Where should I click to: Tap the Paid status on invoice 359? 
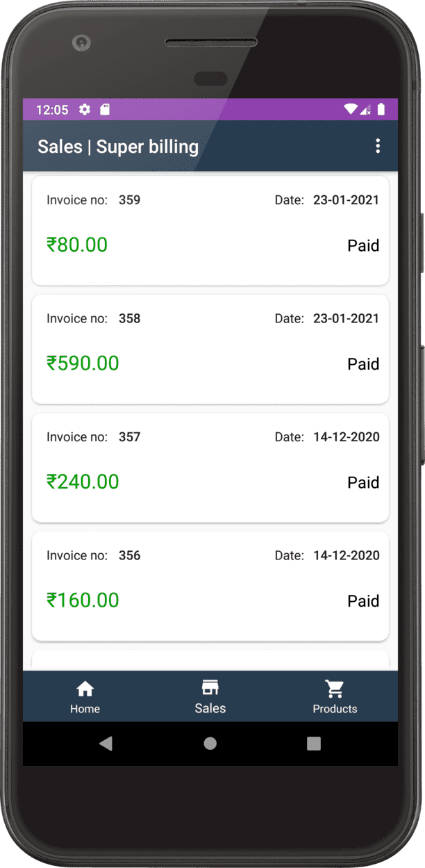364,245
